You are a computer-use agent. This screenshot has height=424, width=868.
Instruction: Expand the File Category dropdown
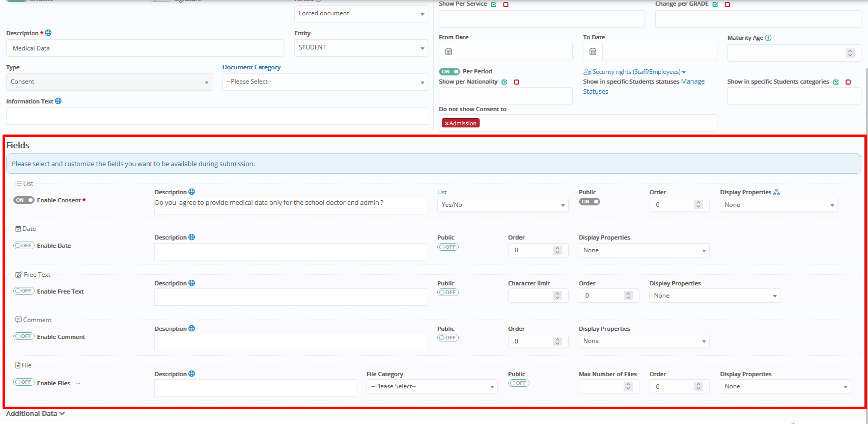(x=432, y=386)
